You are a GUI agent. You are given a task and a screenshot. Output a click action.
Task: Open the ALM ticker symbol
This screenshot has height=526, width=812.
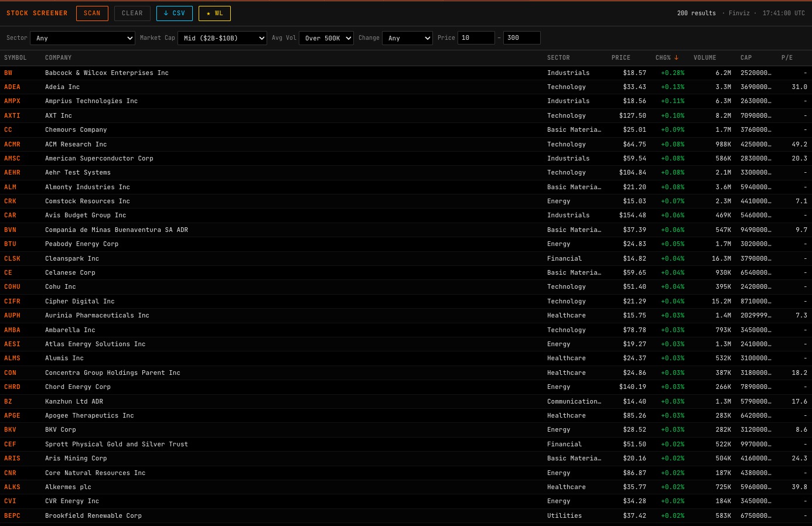point(10,187)
